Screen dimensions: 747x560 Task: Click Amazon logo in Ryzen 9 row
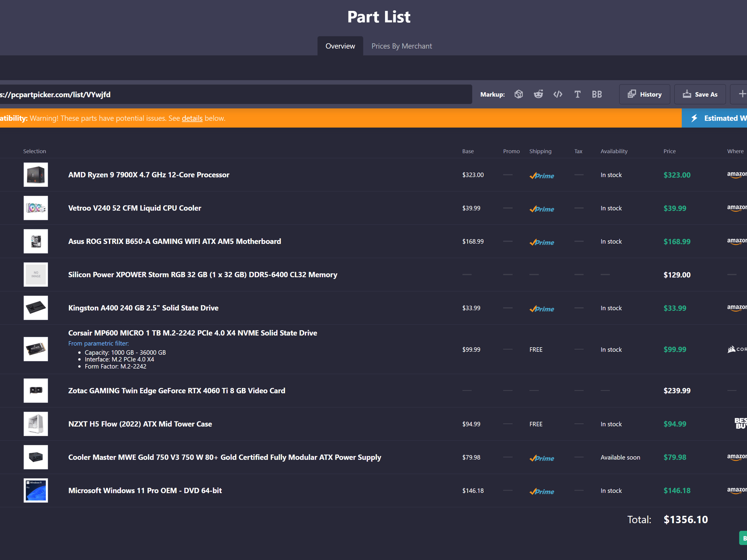pos(737,175)
